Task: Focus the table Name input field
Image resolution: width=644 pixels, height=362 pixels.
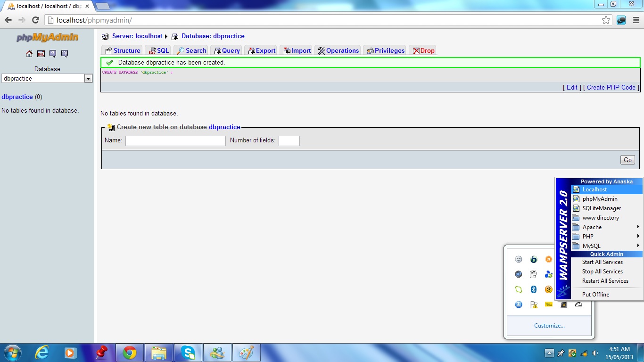Action: [x=175, y=141]
